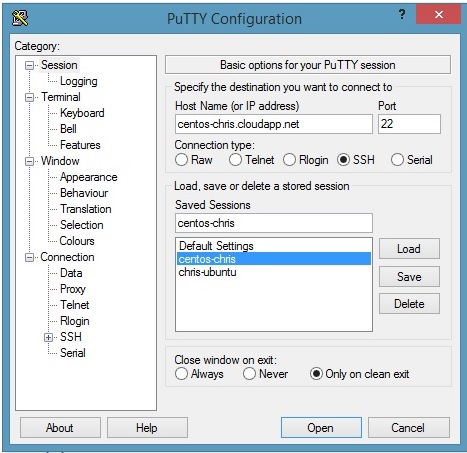Collapse the Window category node
The image size is (467, 453).
(x=30, y=161)
